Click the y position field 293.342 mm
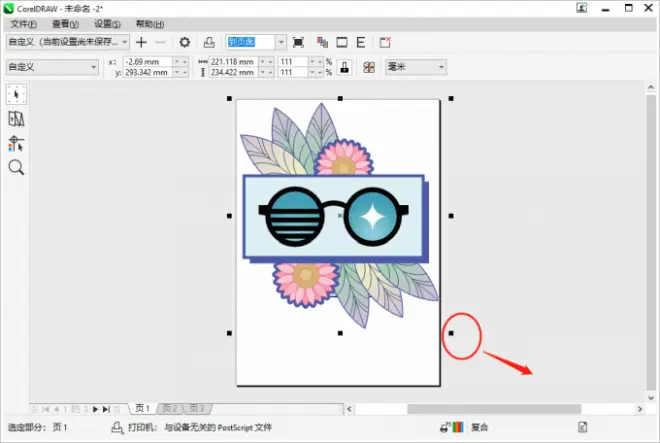Viewport: 660px width, 443px height. 148,72
